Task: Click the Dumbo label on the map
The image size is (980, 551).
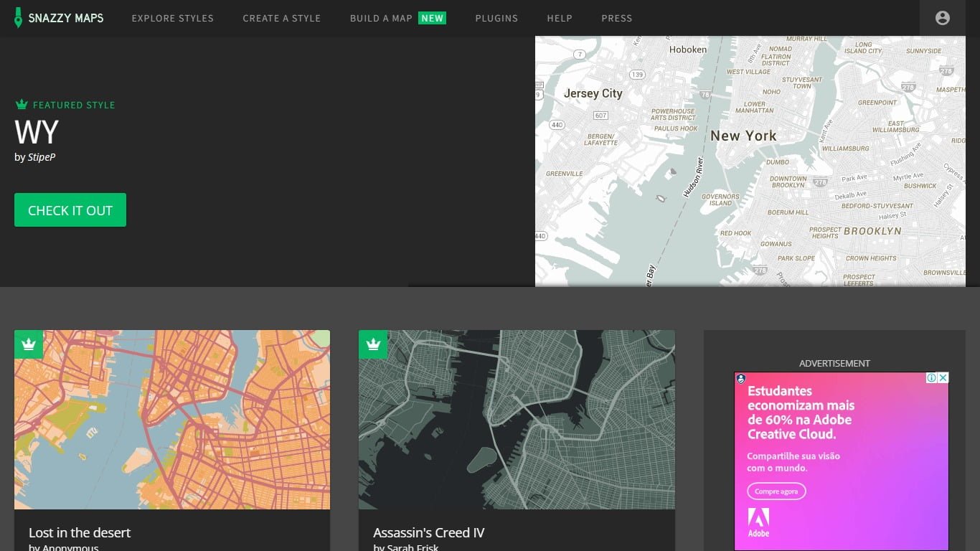Action: [778, 162]
